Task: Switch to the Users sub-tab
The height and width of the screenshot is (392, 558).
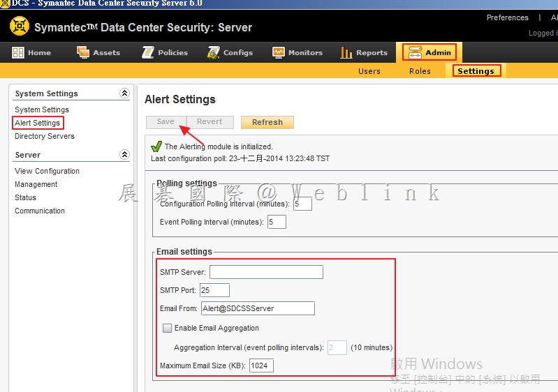Action: 369,71
